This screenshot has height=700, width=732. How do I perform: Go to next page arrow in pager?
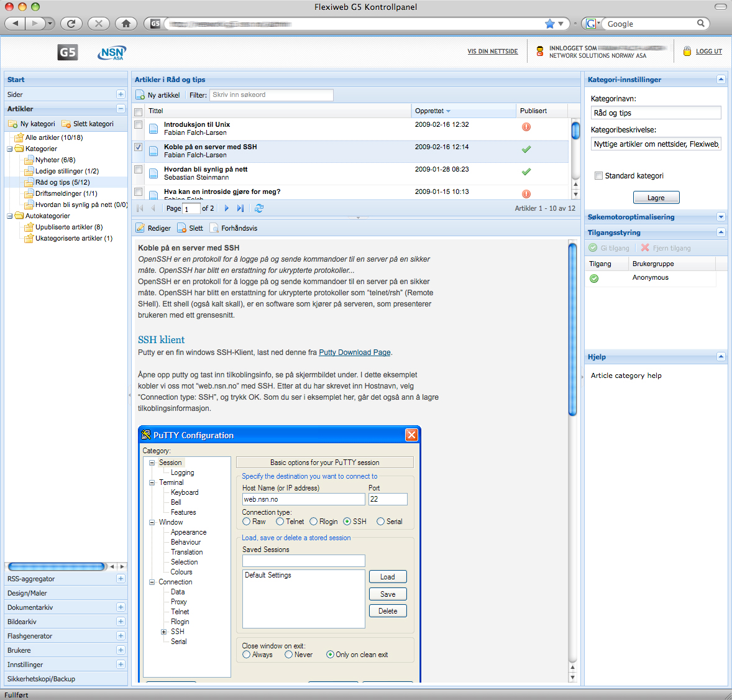227,208
